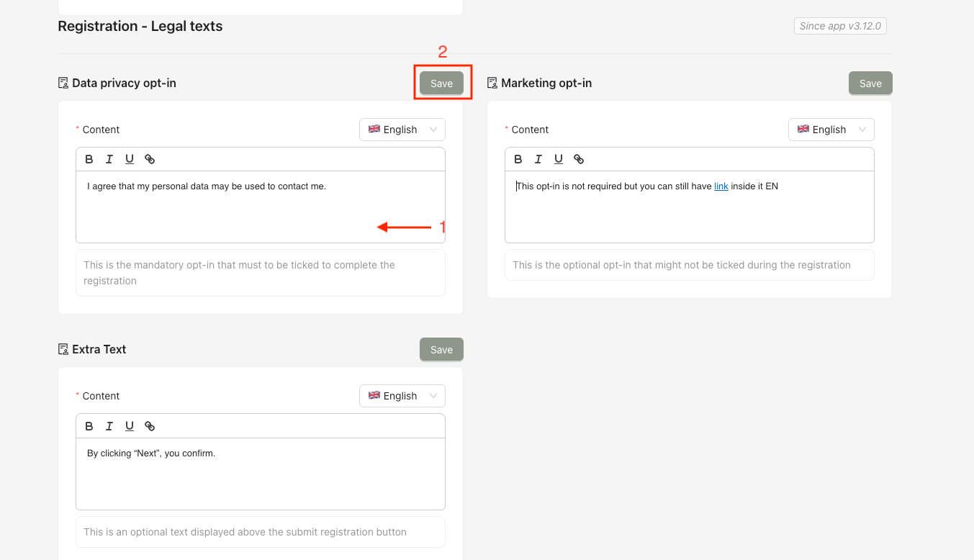Insert link in Extra Text editor
Screen dimensions: 974x560
pyautogui.click(x=150, y=426)
